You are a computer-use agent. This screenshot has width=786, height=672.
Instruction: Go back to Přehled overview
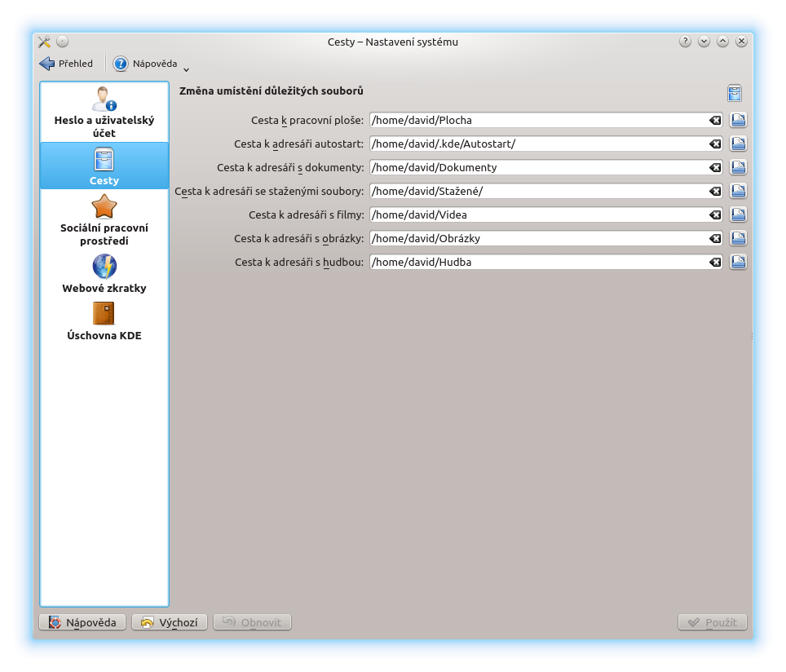coord(66,64)
